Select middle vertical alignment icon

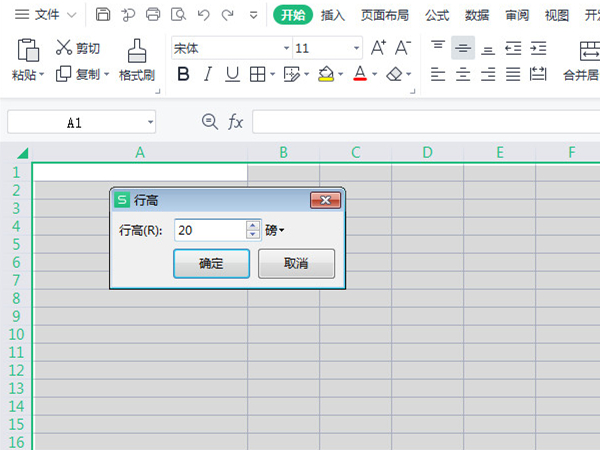(463, 48)
